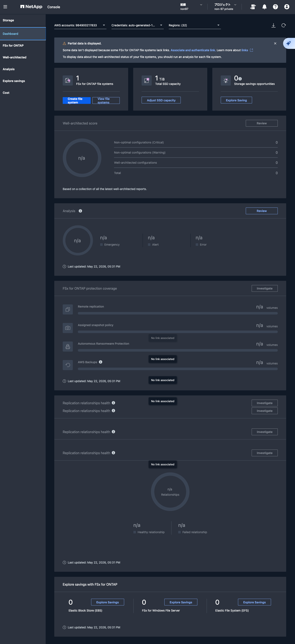Click the Total SSD capacity icon
Screen dimensions: 295x644
147,80
